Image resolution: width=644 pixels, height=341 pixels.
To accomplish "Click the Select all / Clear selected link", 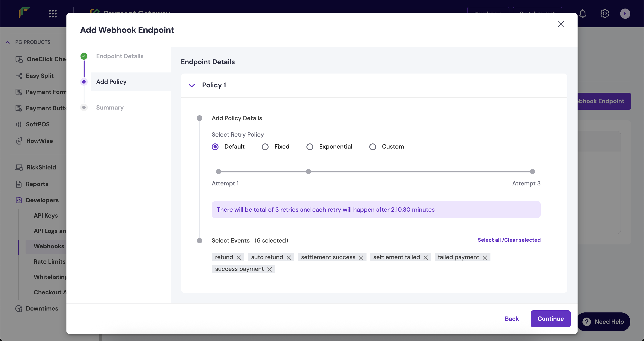I will coord(509,240).
